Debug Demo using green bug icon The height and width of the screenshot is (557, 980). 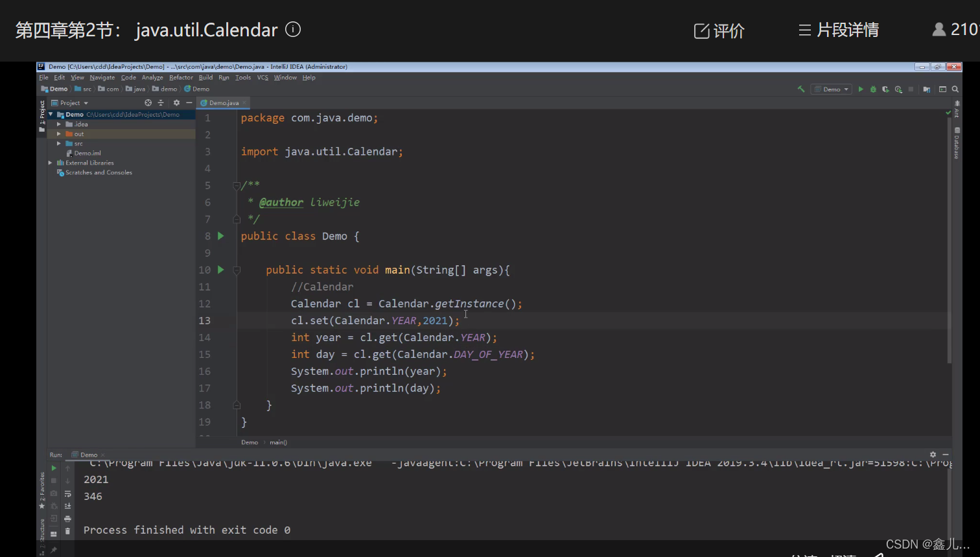click(873, 89)
